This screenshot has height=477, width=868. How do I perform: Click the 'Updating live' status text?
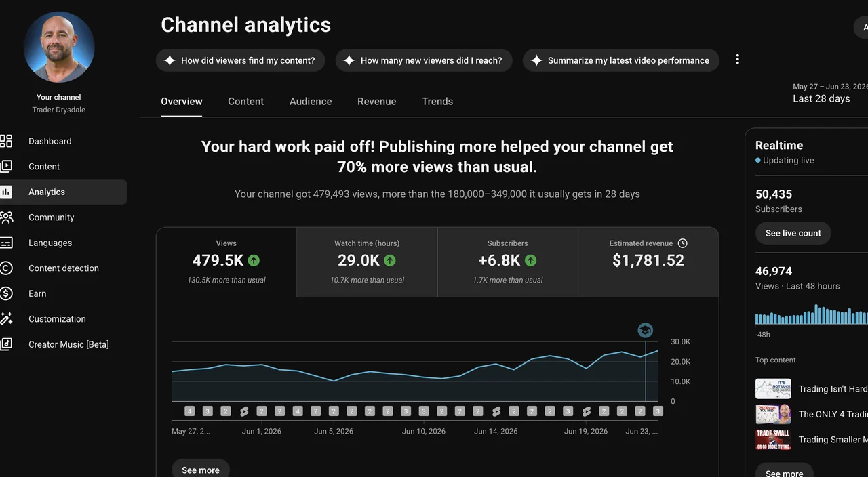coord(788,161)
